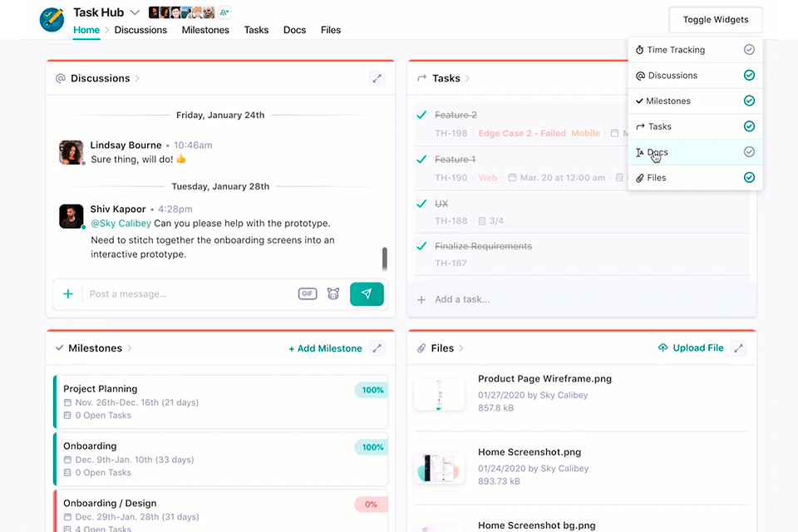
Task: Expand the Files widget to full view
Action: (739, 348)
